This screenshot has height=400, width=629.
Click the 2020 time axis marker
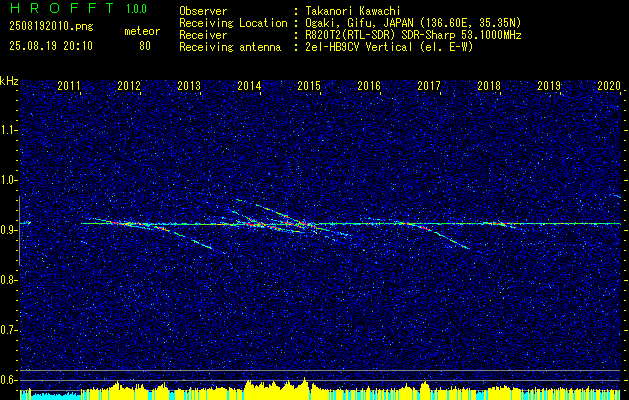coord(609,85)
